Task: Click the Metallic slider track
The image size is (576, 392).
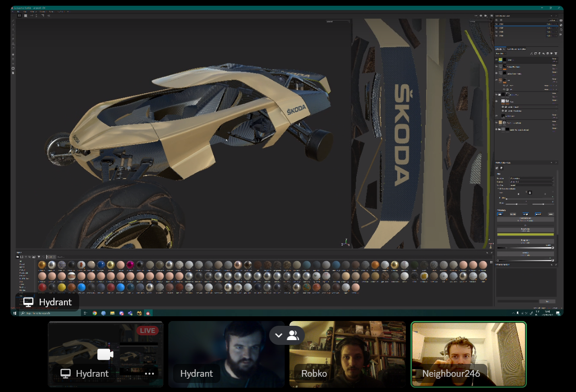Action: click(525, 260)
